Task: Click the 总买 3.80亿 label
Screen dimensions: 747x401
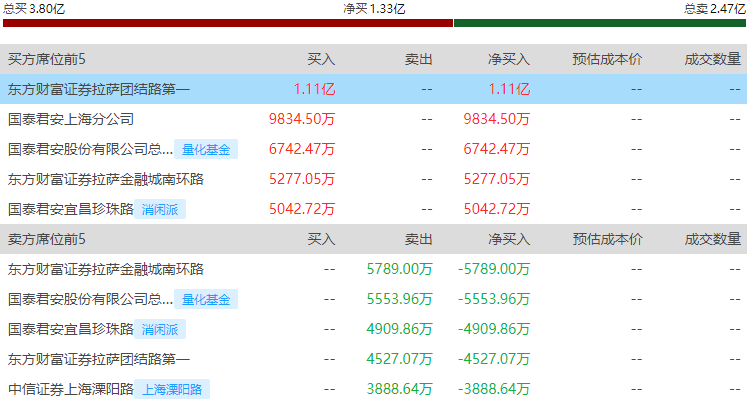Action: pos(33,9)
